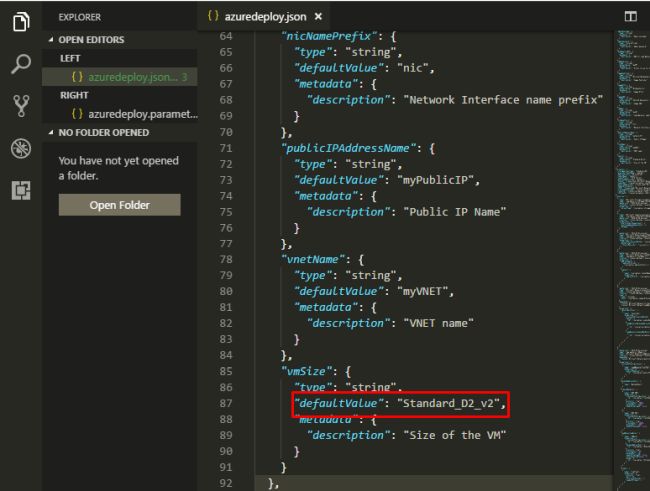The height and width of the screenshot is (491, 650).
Task: Click the split editor icon
Action: point(631,16)
